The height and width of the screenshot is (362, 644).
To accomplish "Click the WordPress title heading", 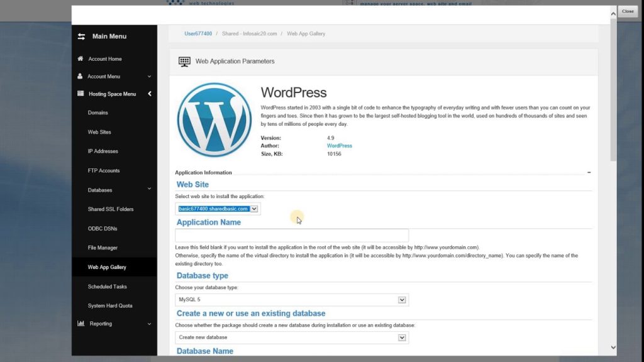I will [x=294, y=92].
